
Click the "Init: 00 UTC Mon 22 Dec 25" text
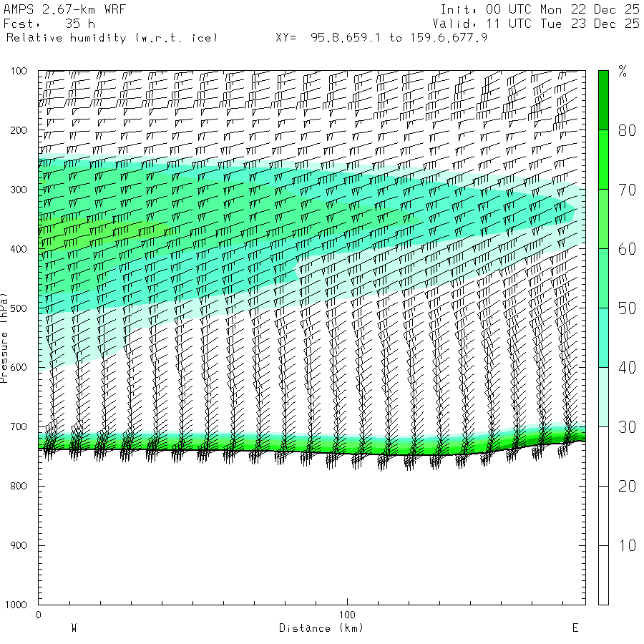click(540, 9)
